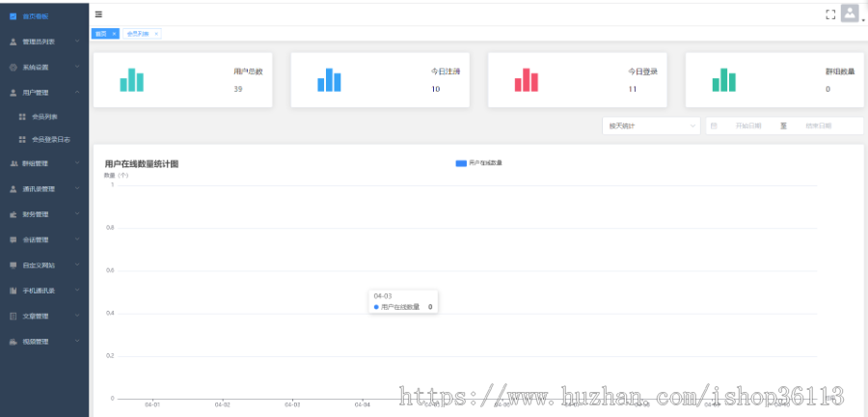Click the 结束日期 end date field
868x417 pixels.
818,125
